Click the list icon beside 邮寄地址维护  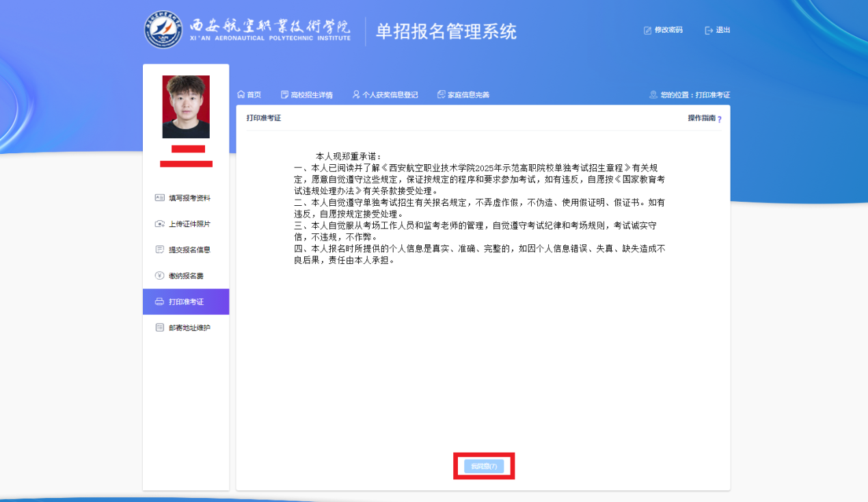tap(159, 328)
